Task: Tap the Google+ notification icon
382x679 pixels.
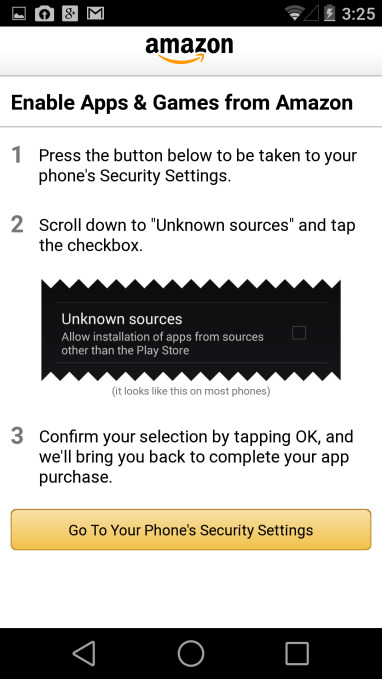Action: click(x=70, y=13)
